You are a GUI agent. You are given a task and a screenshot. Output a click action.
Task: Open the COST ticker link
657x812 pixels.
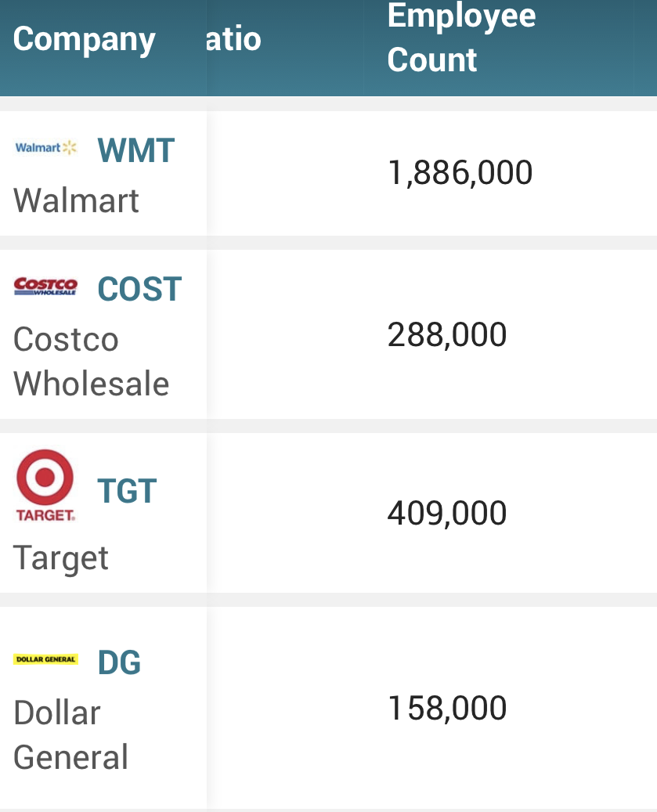(x=140, y=289)
